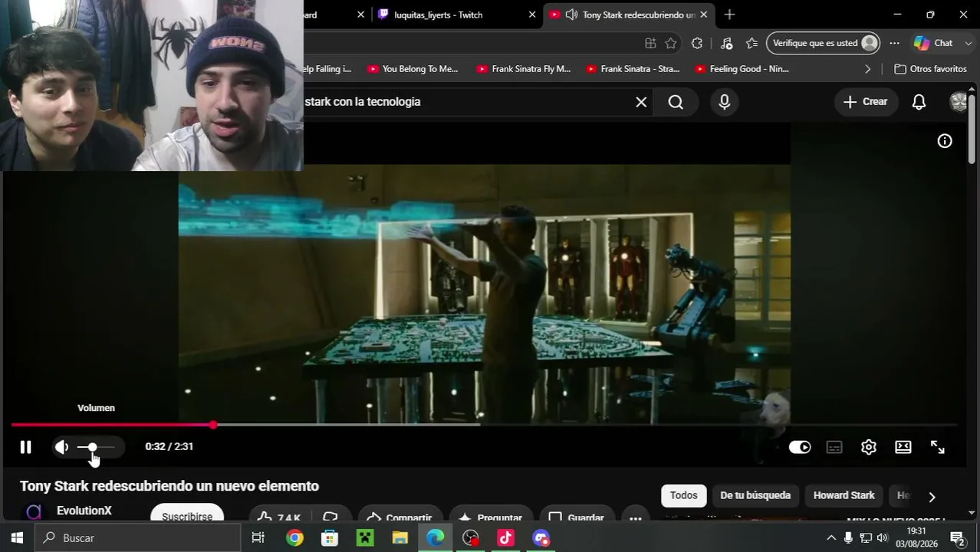Open the Otros favoritos folder
The height and width of the screenshot is (552, 980).
(x=930, y=69)
